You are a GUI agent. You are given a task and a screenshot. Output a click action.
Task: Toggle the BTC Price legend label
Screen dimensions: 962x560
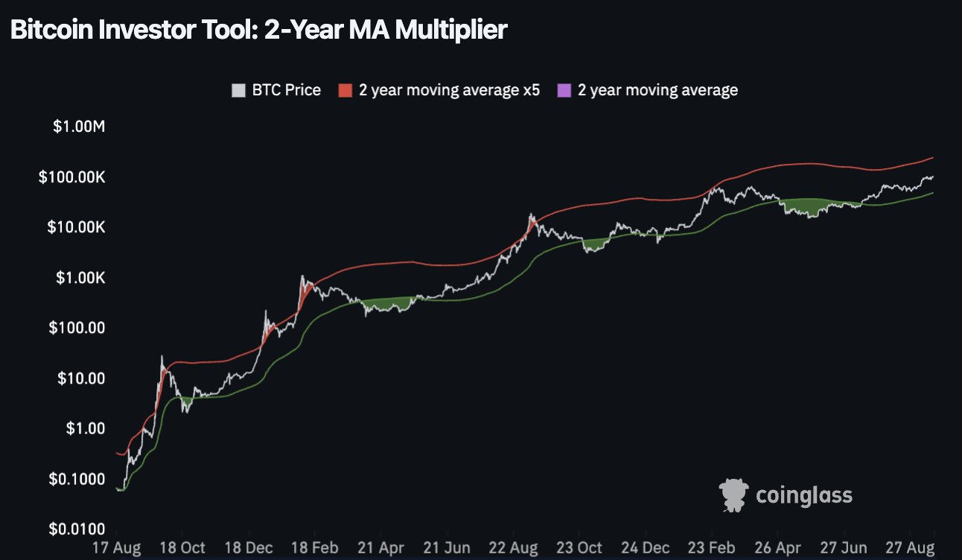point(287,90)
